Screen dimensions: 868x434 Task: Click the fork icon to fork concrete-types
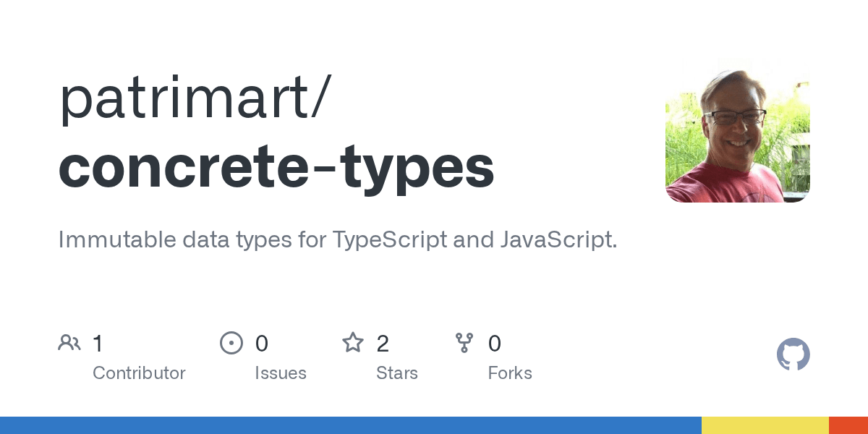pyautogui.click(x=464, y=343)
